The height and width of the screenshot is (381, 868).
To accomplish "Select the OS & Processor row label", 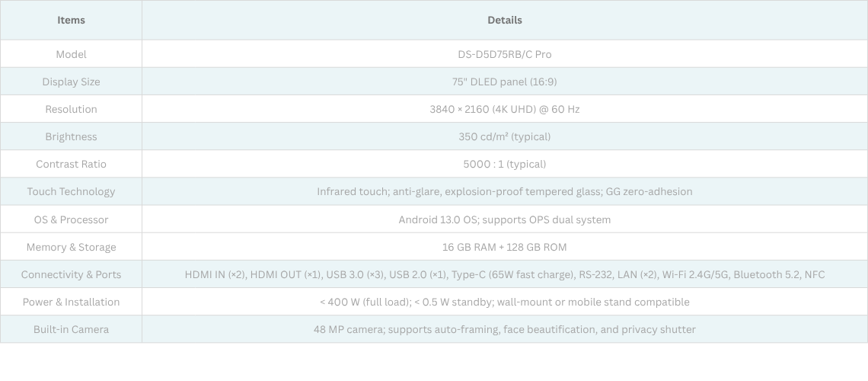I will tap(71, 219).
